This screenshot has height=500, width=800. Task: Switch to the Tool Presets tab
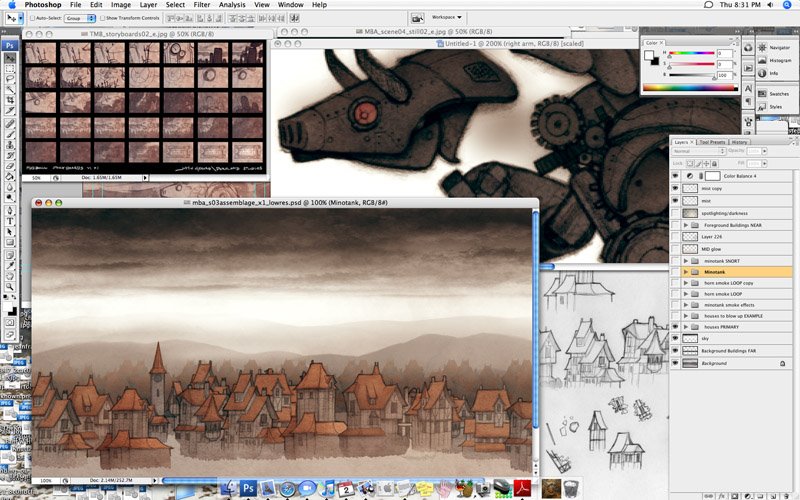pyautogui.click(x=712, y=142)
